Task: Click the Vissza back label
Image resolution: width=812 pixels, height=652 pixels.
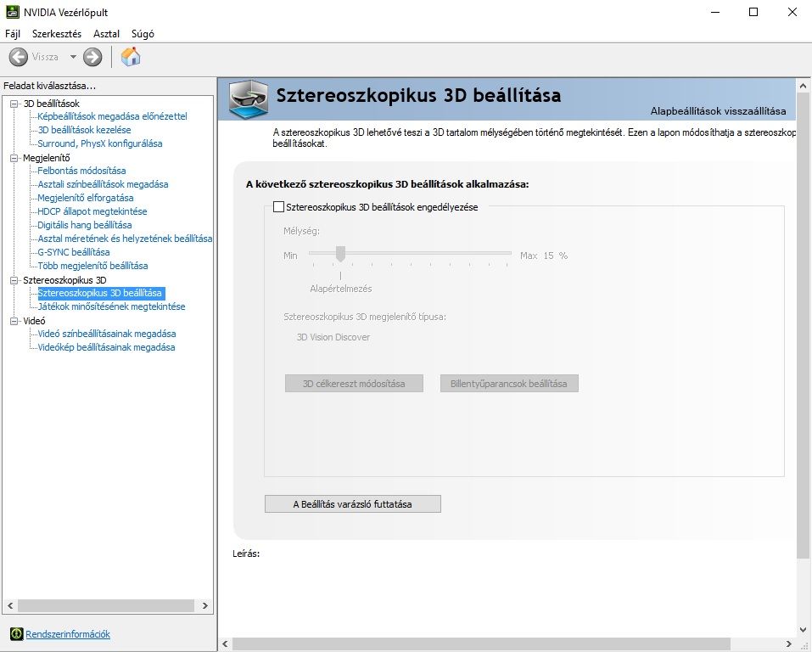Action: [45, 57]
